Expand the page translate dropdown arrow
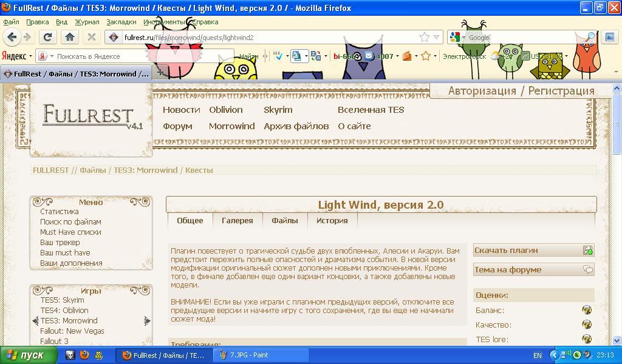 click(x=306, y=56)
